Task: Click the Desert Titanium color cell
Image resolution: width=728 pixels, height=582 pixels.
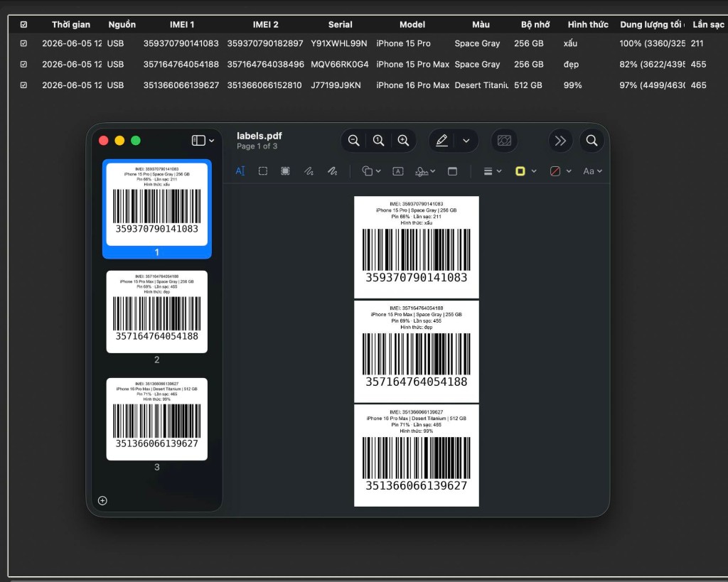Action: click(x=481, y=85)
